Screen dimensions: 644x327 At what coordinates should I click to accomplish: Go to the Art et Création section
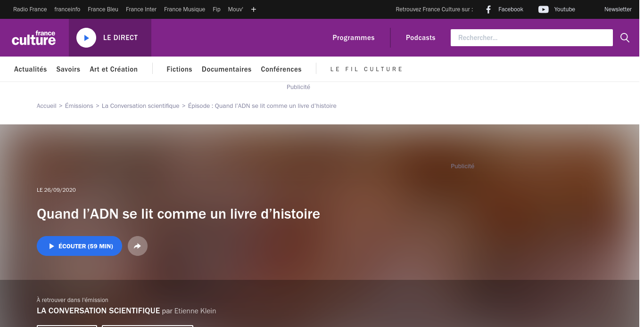(114, 69)
